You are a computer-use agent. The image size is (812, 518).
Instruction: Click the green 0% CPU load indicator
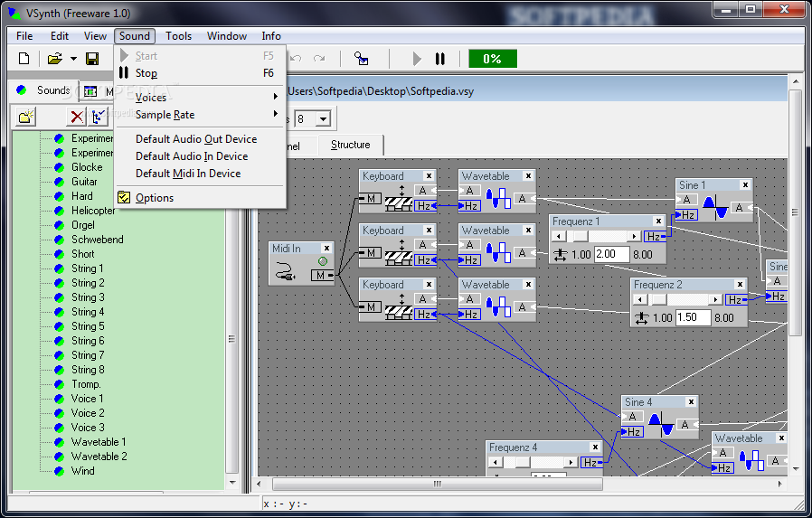493,59
